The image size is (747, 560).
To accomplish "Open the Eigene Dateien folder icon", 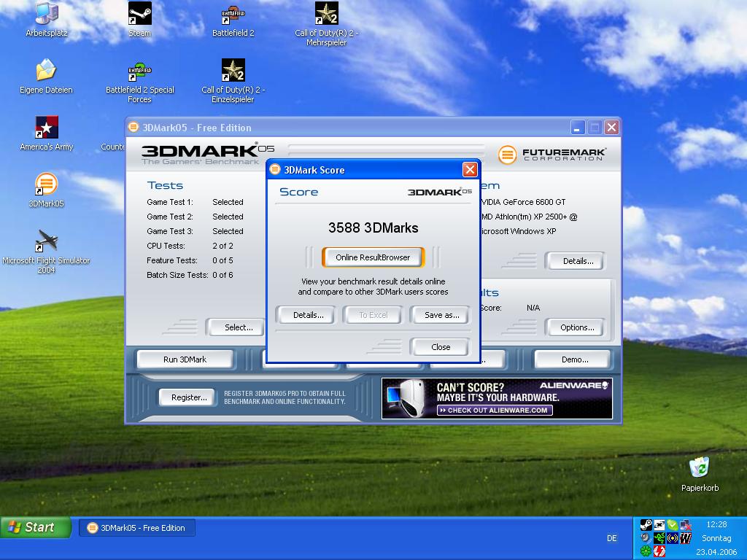I will (46, 76).
